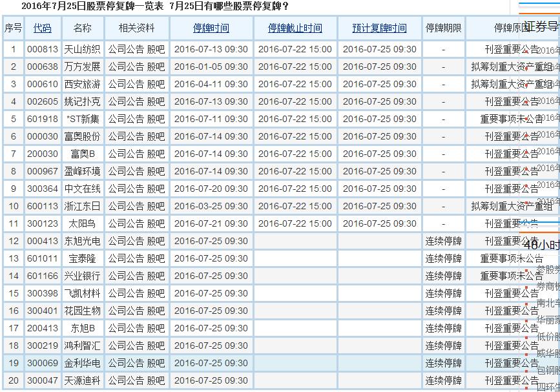Select the highlighted 金利华电 row code 300069

coord(42,364)
